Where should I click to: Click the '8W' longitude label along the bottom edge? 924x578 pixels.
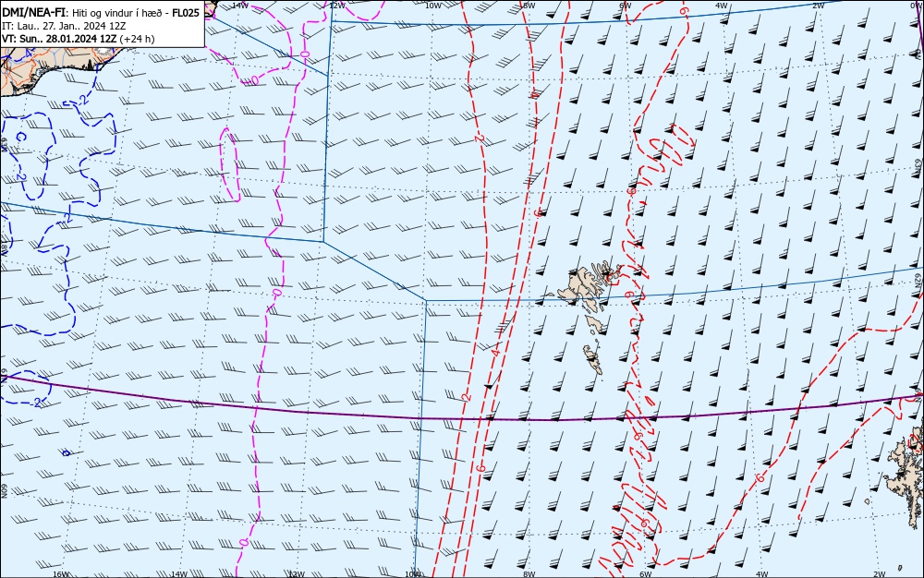click(529, 574)
